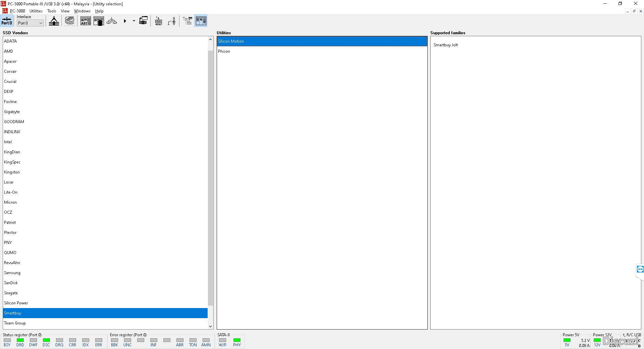Click the power supply control icon
Viewport: 644px width, 349px height.
(x=54, y=21)
